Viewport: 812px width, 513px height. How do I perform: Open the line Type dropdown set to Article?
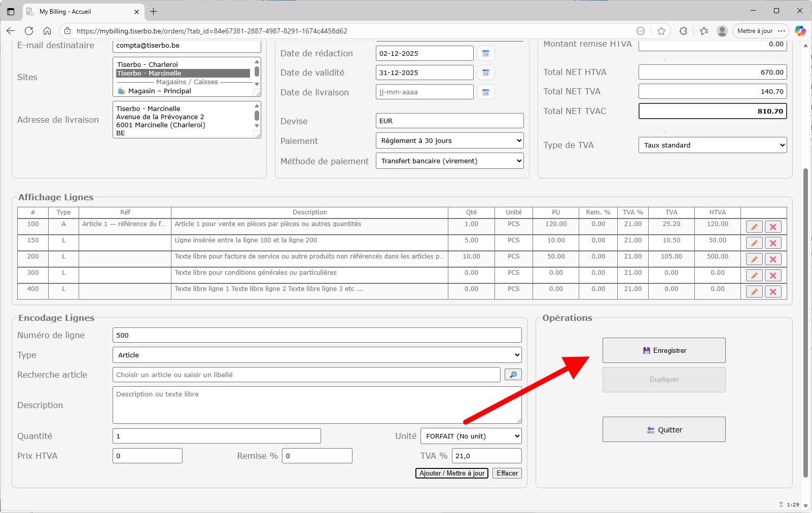(x=316, y=355)
